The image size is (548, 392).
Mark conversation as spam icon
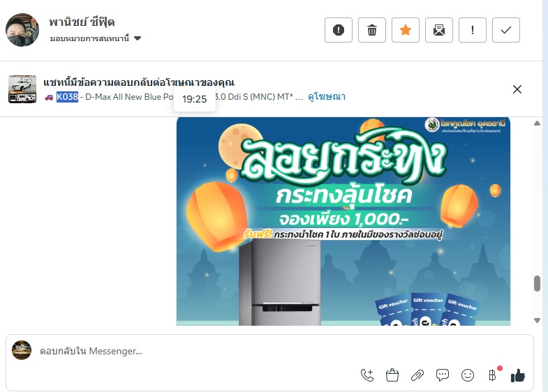[339, 30]
